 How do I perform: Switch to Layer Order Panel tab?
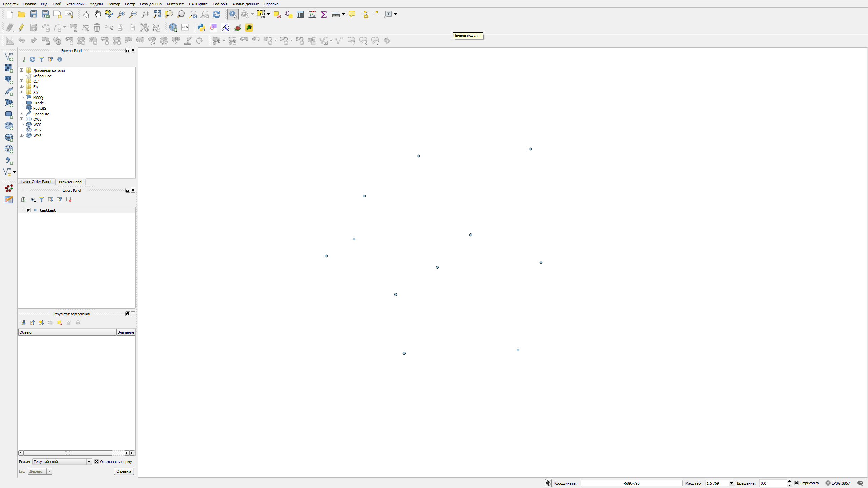36,182
